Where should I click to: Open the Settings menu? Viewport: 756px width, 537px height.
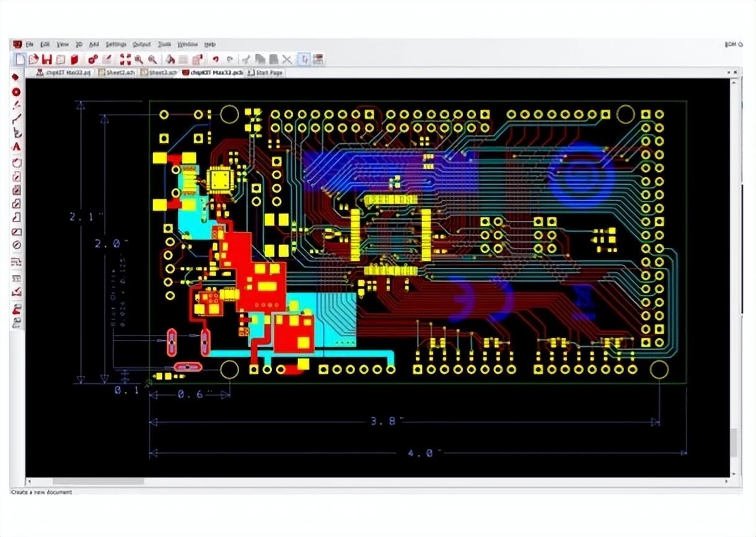116,45
